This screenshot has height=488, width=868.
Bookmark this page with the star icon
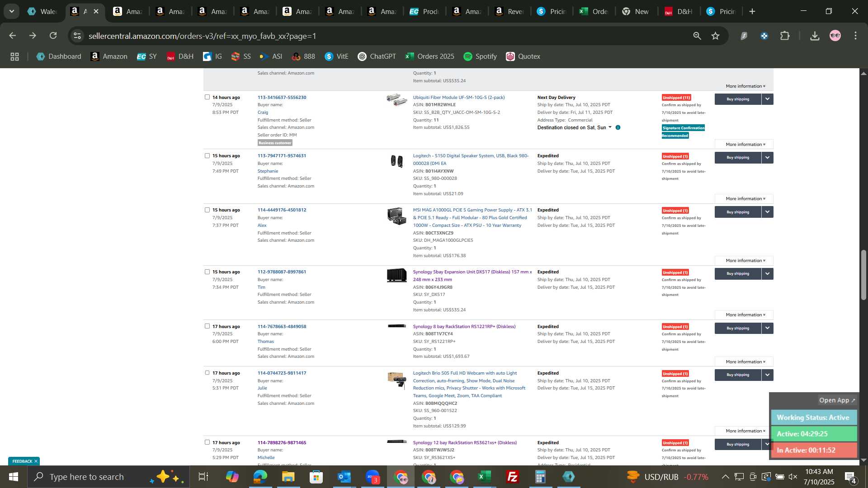point(715,36)
